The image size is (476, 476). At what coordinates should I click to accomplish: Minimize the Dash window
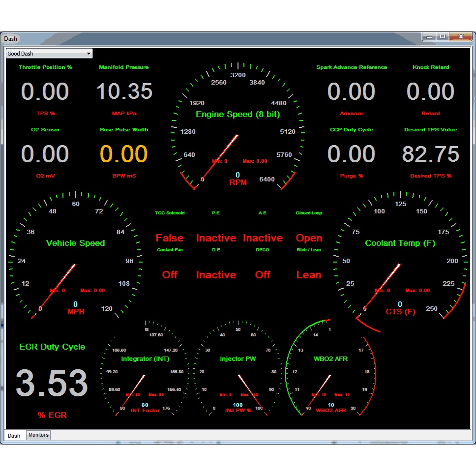tap(429, 37)
